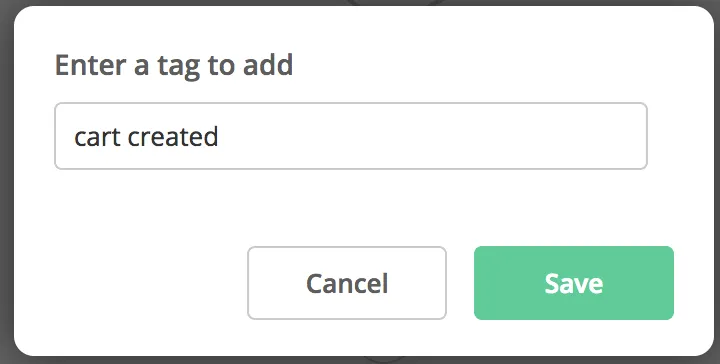Save the 'cart created' tag
Viewport: 720px width, 364px height.
574,283
